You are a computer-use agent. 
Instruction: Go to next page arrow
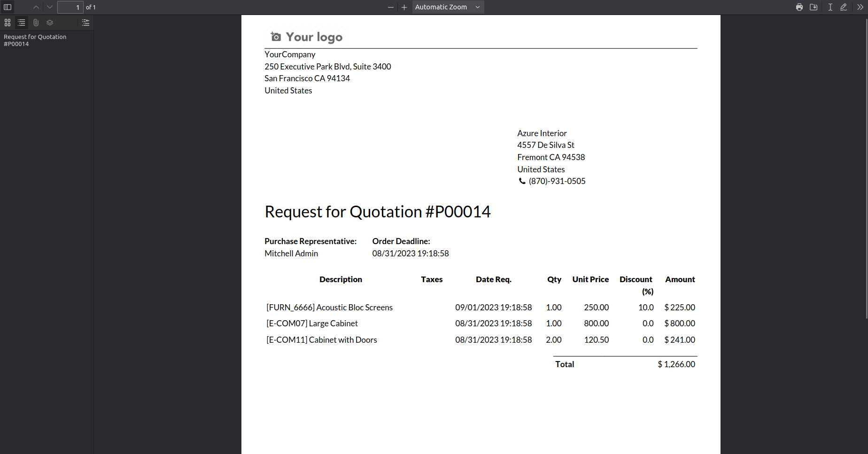[x=50, y=7]
